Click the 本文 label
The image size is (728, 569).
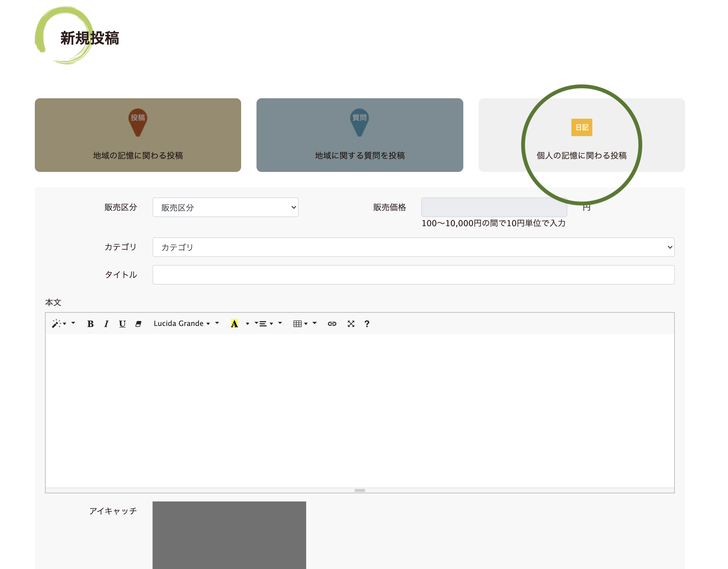[x=53, y=302]
